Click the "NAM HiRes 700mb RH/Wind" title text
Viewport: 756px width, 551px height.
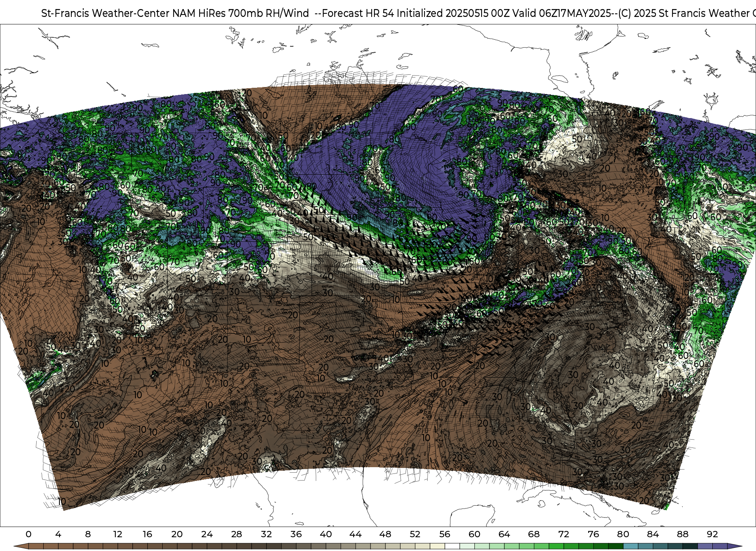[241, 13]
